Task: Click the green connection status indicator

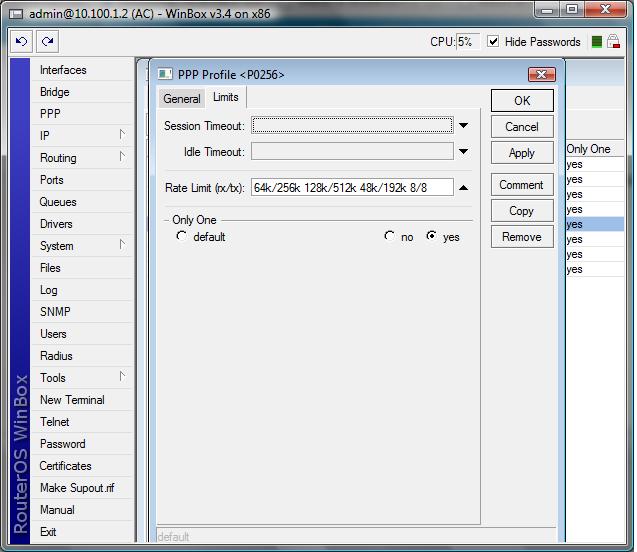Action: tap(596, 41)
